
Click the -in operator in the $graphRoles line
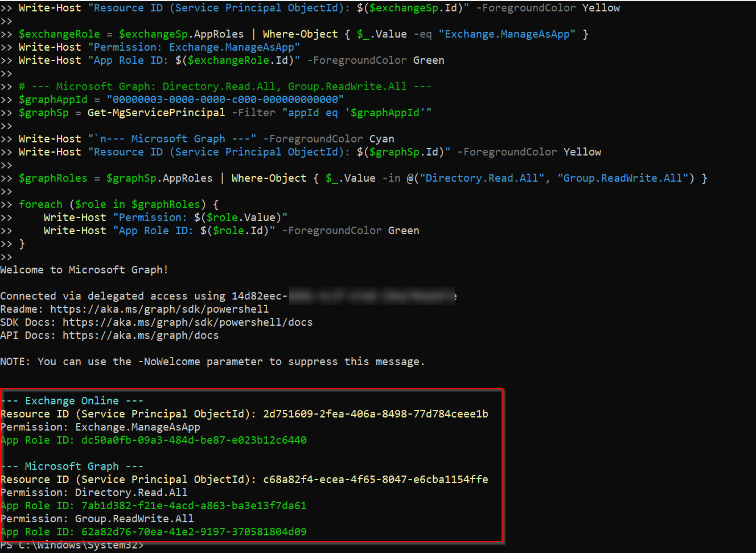click(391, 178)
